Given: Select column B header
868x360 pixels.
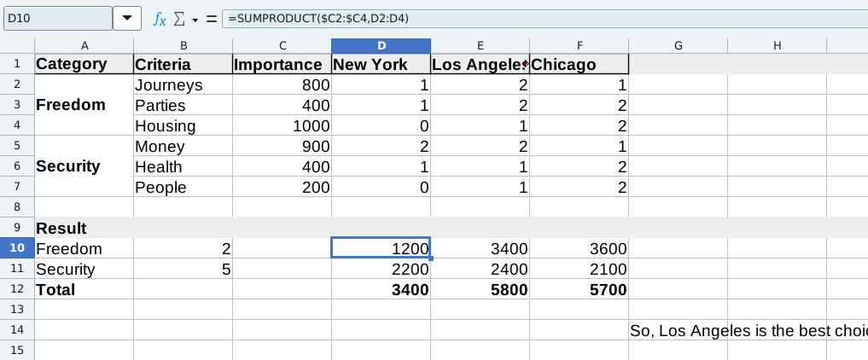Looking at the screenshot, I should (184, 46).
